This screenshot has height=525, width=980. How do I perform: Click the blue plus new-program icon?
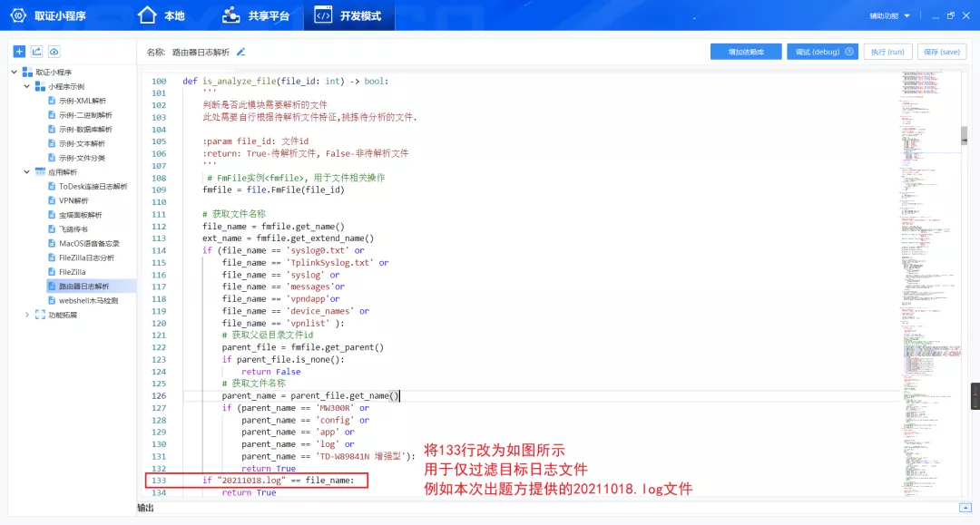click(19, 52)
